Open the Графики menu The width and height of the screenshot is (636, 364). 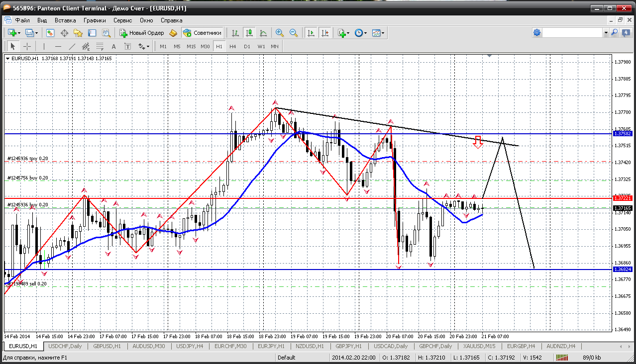click(95, 20)
